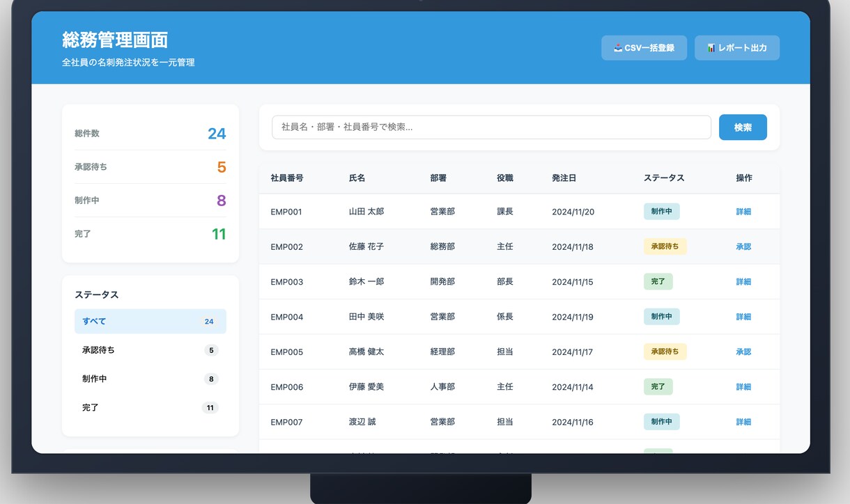Click name 山田 太郎
The width and height of the screenshot is (850, 504).
[366, 212]
